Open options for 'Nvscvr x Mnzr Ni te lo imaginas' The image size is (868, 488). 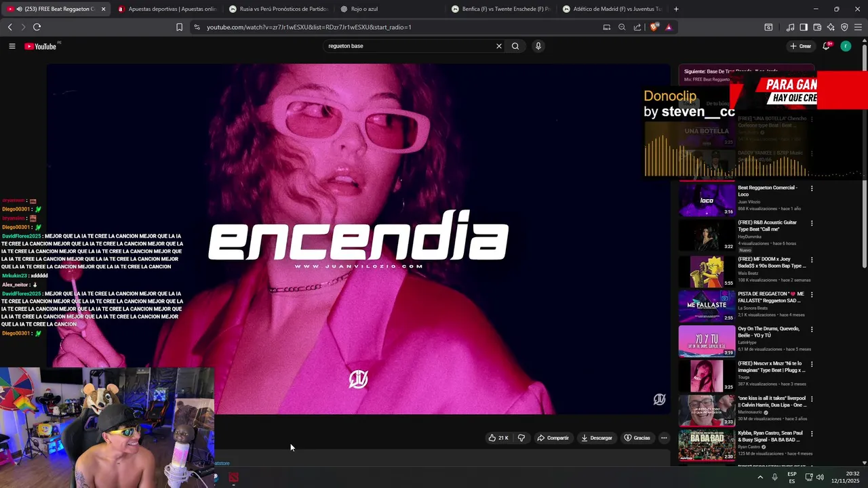click(812, 364)
